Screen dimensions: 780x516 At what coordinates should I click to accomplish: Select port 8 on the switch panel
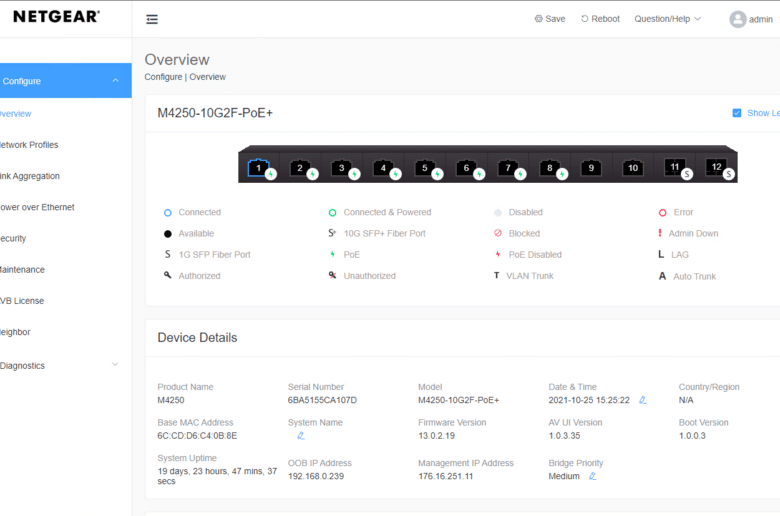[550, 168]
